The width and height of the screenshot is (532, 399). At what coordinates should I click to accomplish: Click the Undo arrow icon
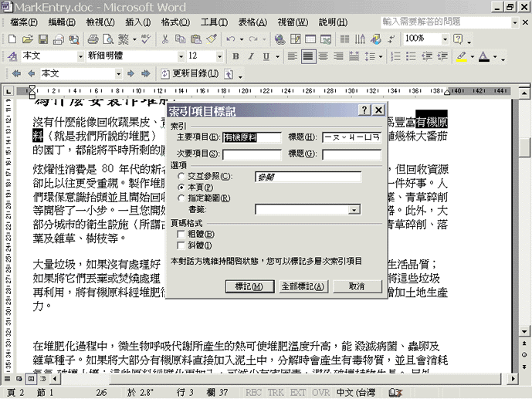(x=231, y=39)
